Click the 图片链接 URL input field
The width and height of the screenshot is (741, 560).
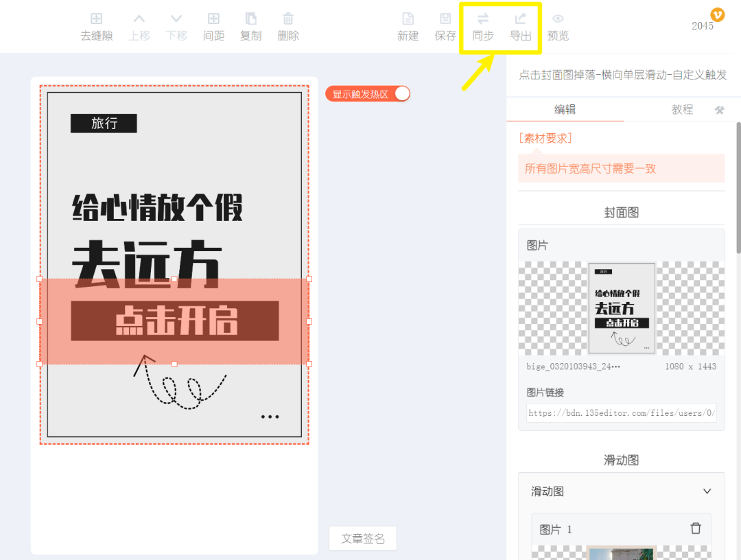(x=622, y=412)
